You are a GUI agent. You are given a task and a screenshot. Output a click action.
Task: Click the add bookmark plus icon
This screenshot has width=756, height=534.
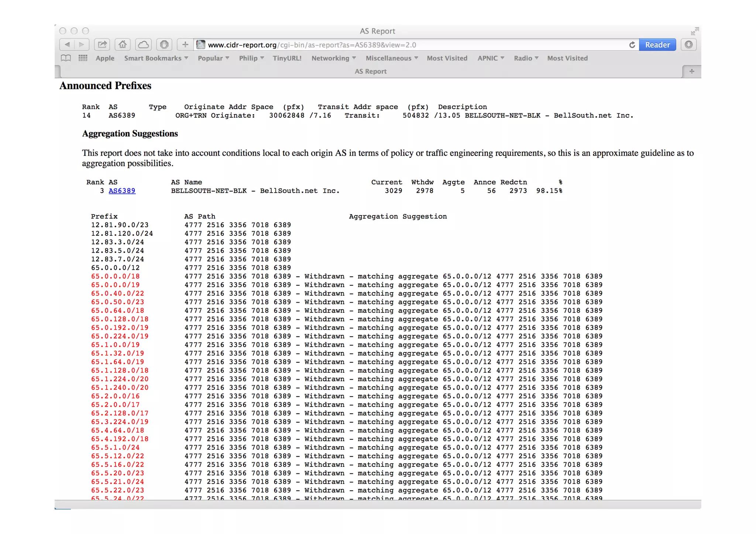tap(185, 45)
